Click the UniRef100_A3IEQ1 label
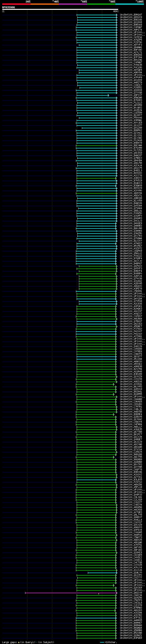 [131, 384]
